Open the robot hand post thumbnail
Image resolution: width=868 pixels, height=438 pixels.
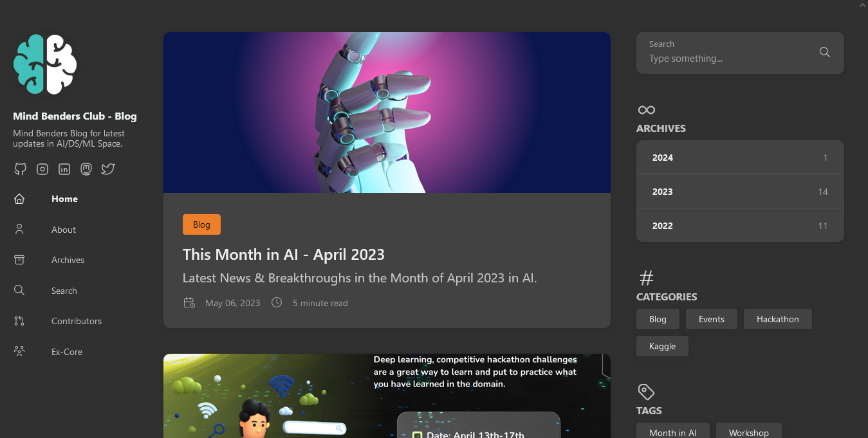pos(387,113)
